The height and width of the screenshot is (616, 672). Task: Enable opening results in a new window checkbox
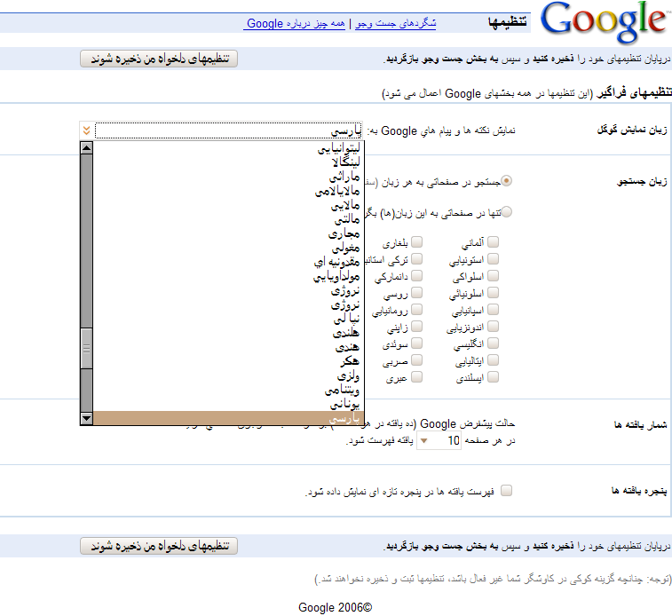pos(507,490)
